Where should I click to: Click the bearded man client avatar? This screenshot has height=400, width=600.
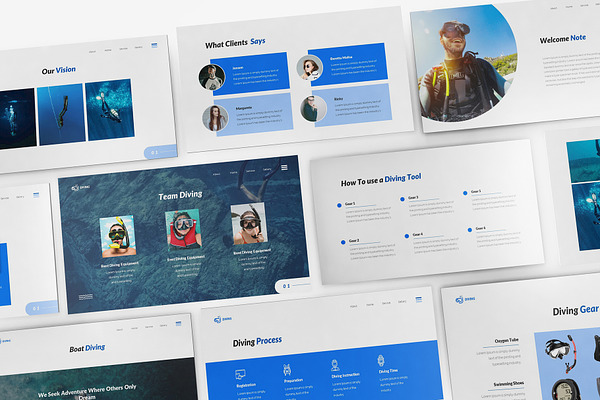pos(212,77)
